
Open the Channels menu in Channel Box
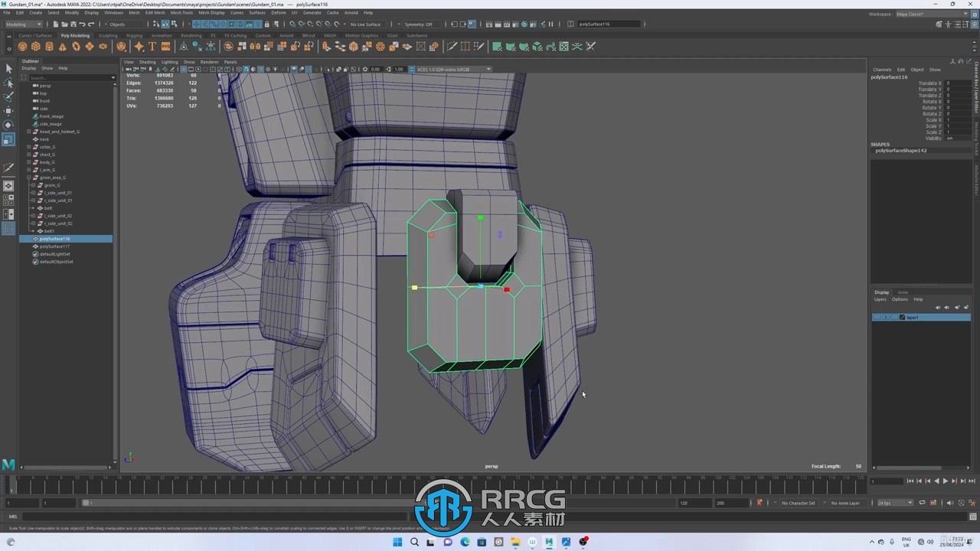click(x=882, y=70)
